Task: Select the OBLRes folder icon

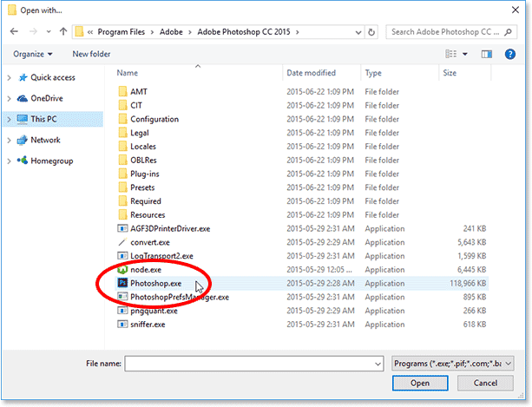Action: tap(122, 160)
